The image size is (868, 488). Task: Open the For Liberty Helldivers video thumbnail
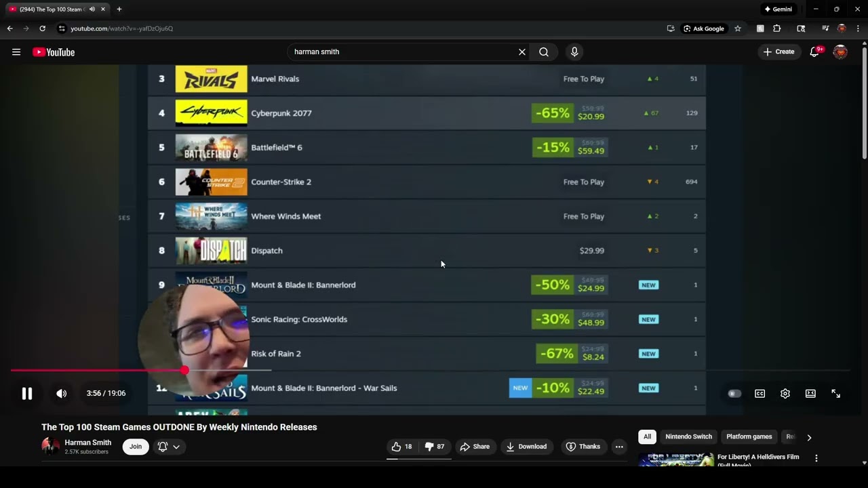click(x=675, y=460)
